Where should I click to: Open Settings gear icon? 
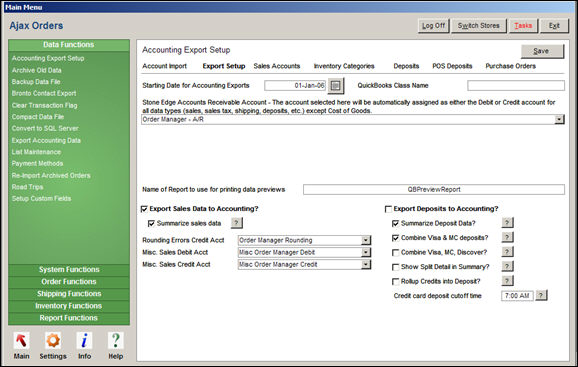point(53,341)
